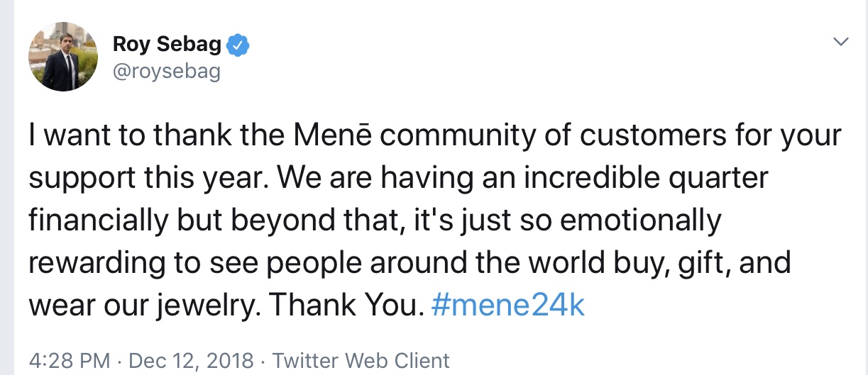Open the Twitter Web Client source link
The height and width of the screenshot is (375, 868).
click(x=361, y=360)
